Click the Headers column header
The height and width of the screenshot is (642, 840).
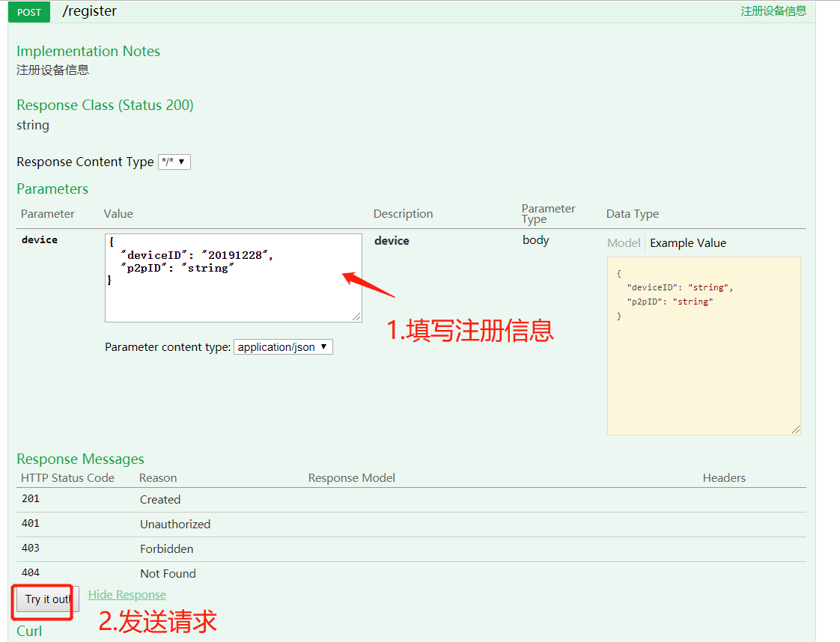[x=724, y=478]
